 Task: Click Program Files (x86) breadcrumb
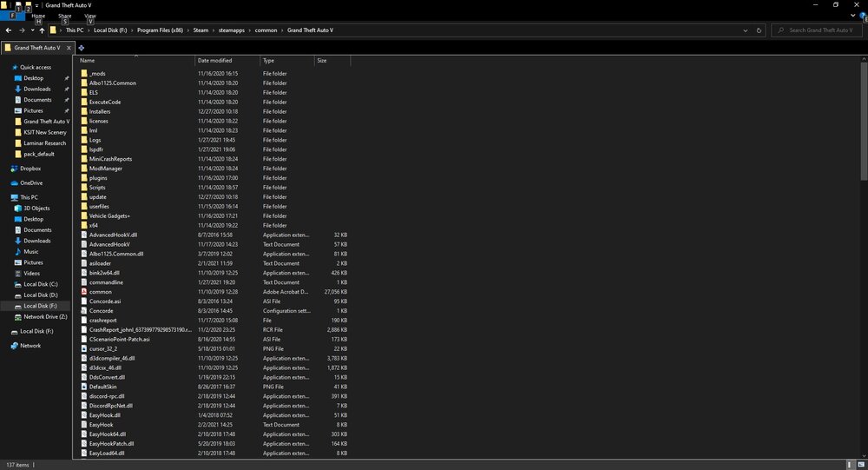click(x=160, y=30)
